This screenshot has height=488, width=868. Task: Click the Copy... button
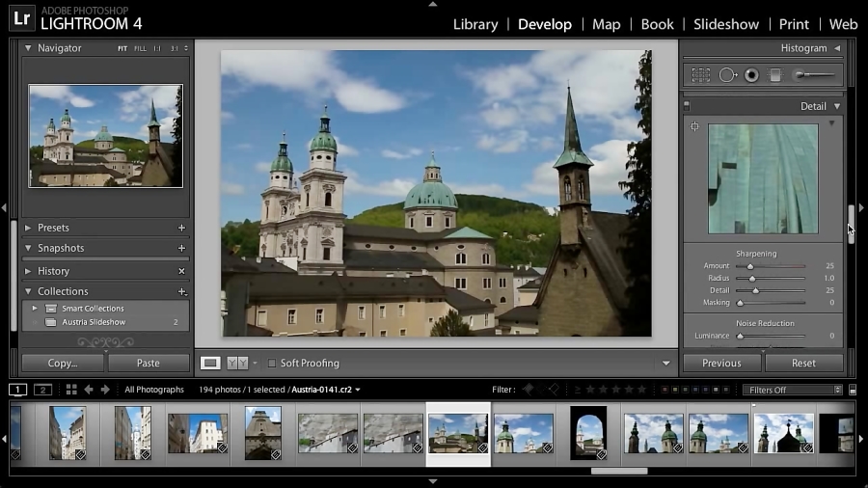63,363
